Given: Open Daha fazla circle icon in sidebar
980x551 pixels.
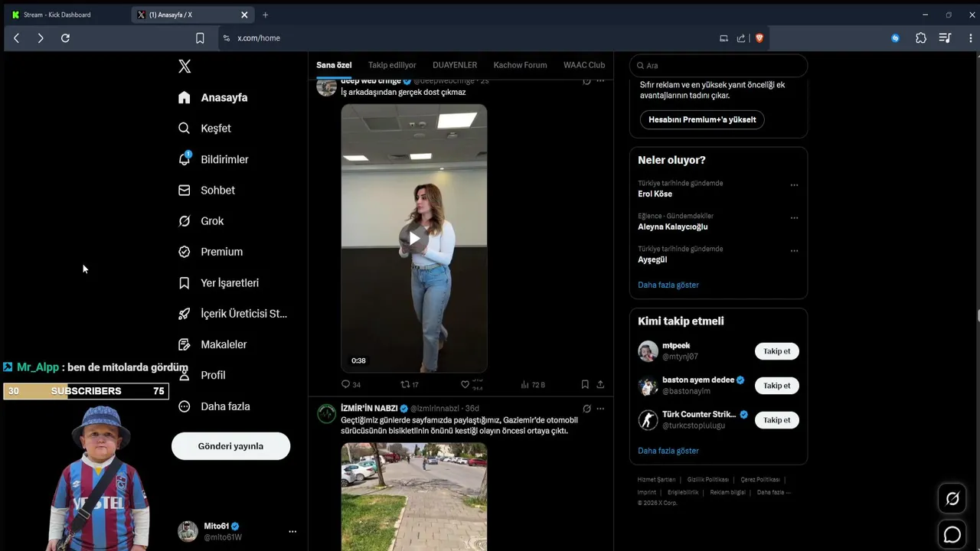Looking at the screenshot, I should (x=184, y=406).
